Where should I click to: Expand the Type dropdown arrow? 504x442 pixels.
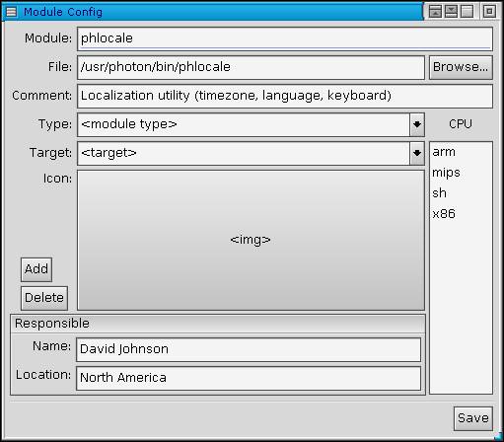[x=417, y=124]
